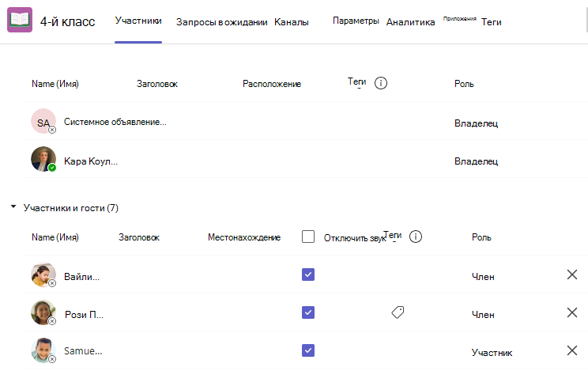
Task: Click tags info icon in owners header
Action: pyautogui.click(x=381, y=83)
